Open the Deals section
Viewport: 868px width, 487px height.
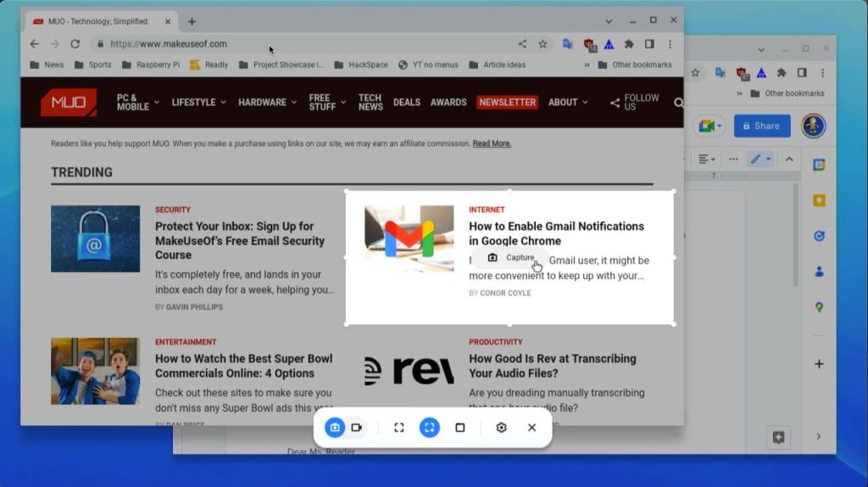click(407, 103)
